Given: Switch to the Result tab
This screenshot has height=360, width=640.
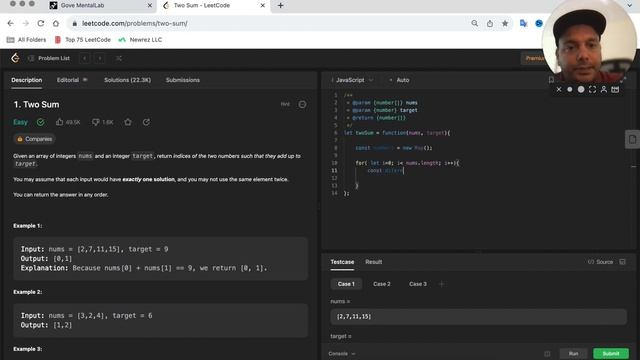Looking at the screenshot, I should [373, 262].
